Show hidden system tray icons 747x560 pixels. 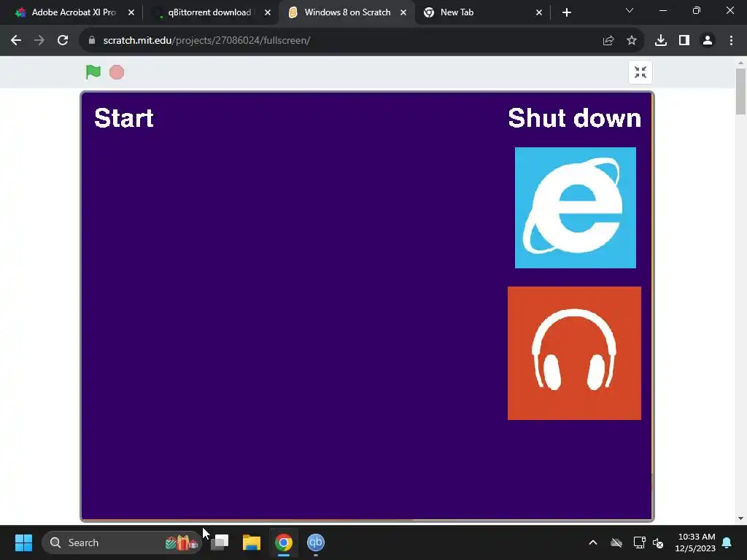[x=593, y=542]
